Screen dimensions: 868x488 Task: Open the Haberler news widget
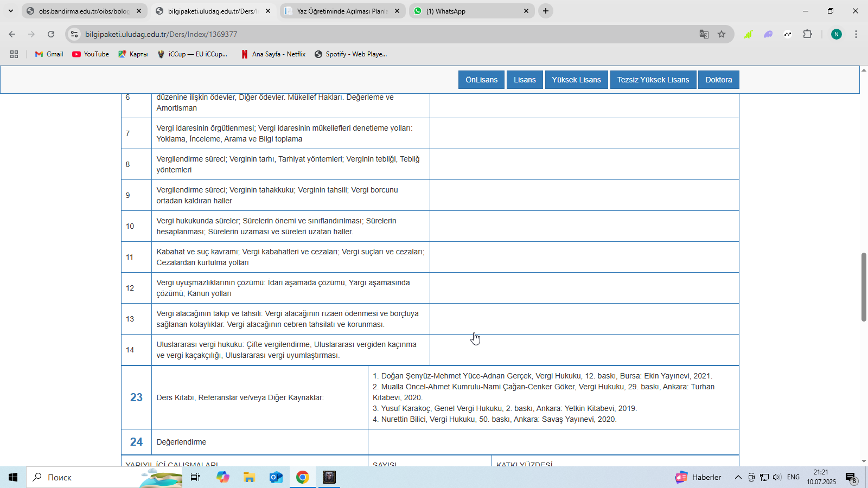pos(698,477)
